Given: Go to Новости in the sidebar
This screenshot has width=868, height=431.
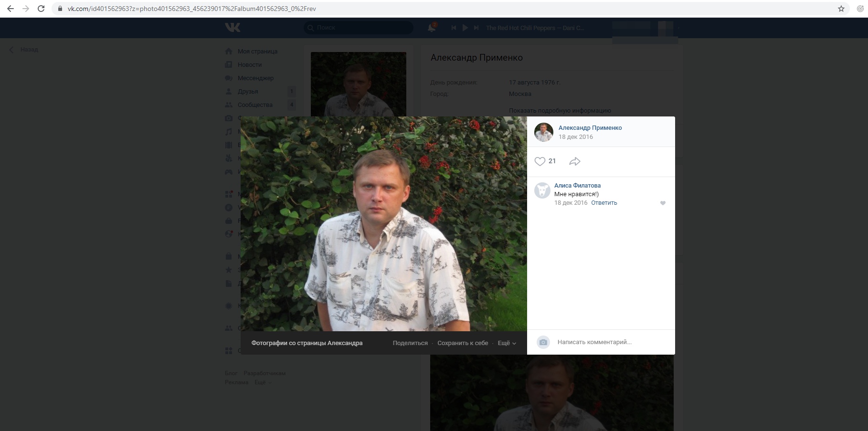Looking at the screenshot, I should (x=250, y=64).
